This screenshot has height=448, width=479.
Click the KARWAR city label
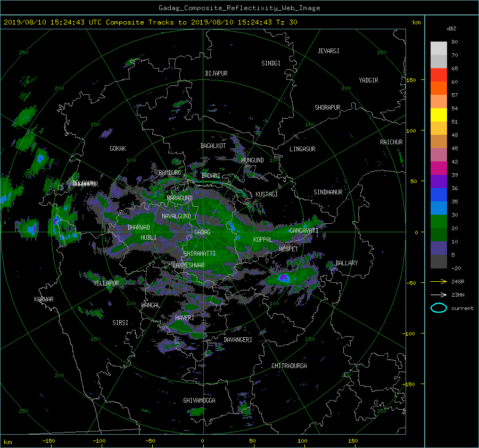[44, 299]
